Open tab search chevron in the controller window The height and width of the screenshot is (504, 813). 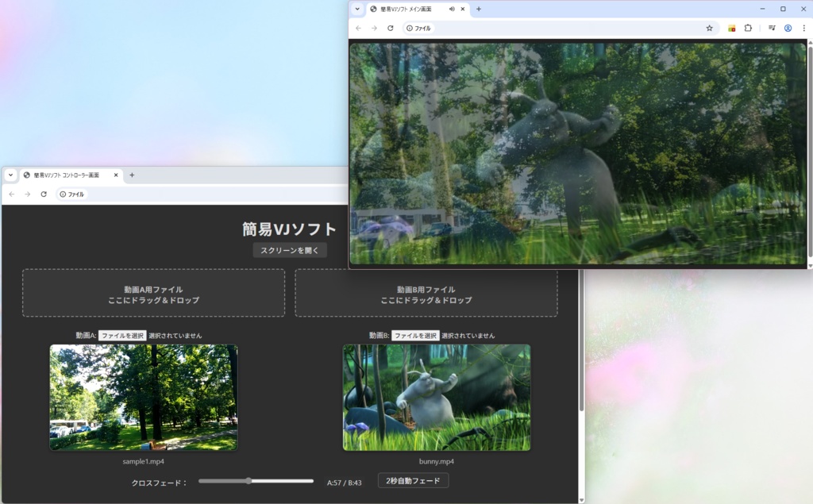coord(9,175)
